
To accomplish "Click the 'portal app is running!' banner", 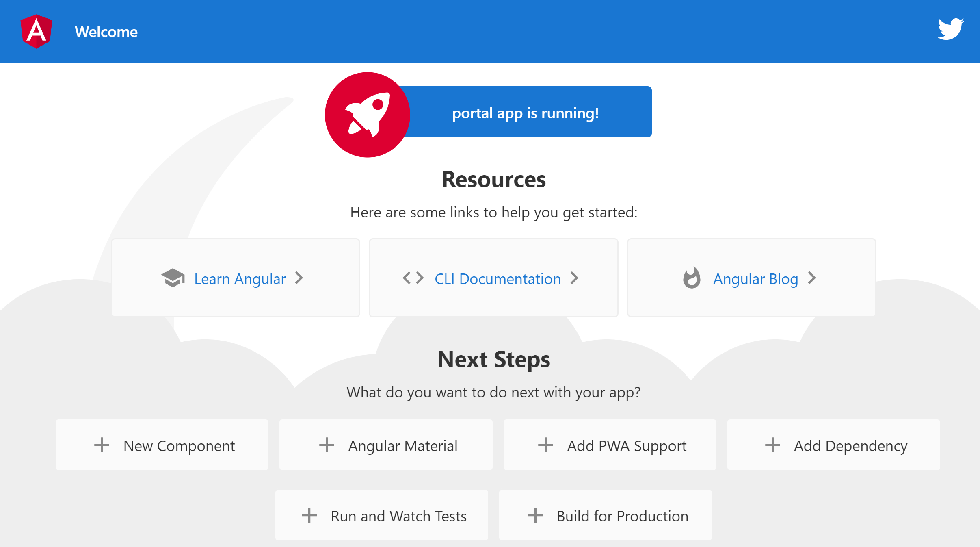I will 525,113.
